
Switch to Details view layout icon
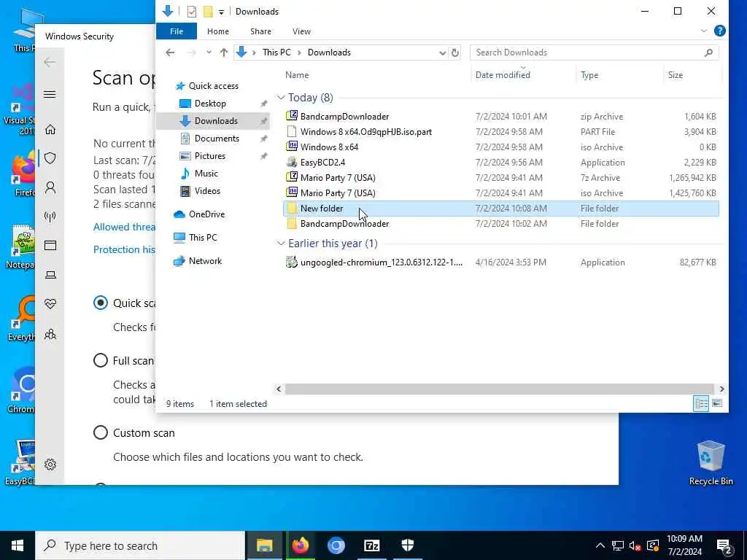click(701, 404)
